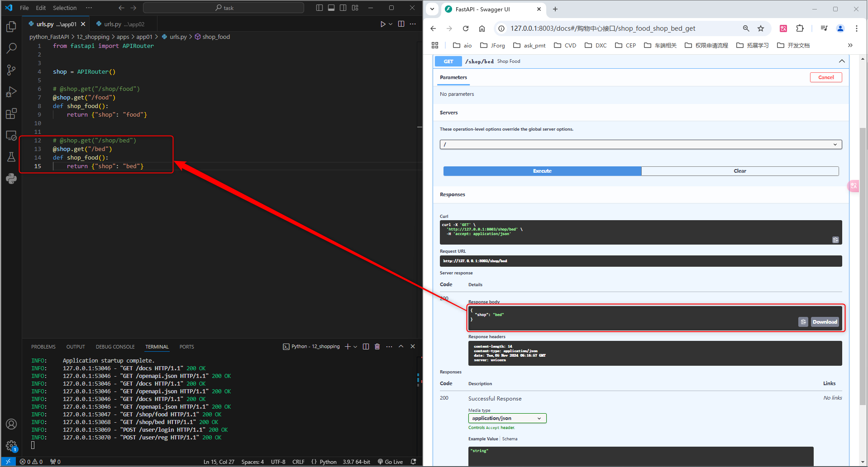Copy the curl command via the clipboard icon
The width and height of the screenshot is (868, 467).
tap(835, 240)
